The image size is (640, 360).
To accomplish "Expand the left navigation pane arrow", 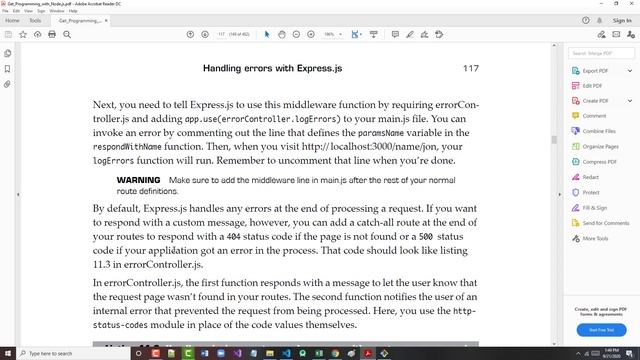I will (x=18, y=195).
